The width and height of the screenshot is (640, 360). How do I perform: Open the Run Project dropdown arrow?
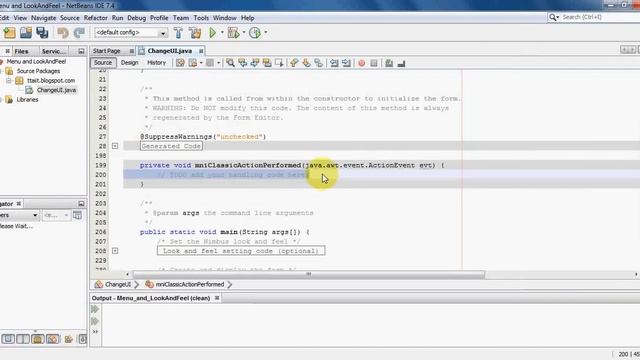pyautogui.click(x=222, y=32)
